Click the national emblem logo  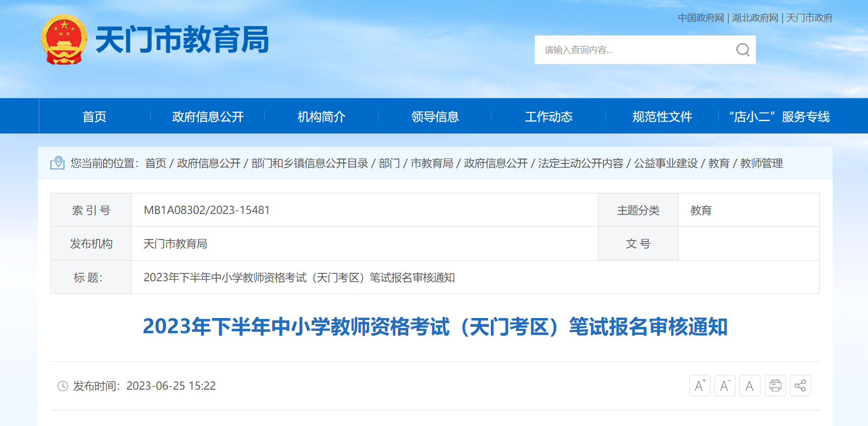pos(64,40)
